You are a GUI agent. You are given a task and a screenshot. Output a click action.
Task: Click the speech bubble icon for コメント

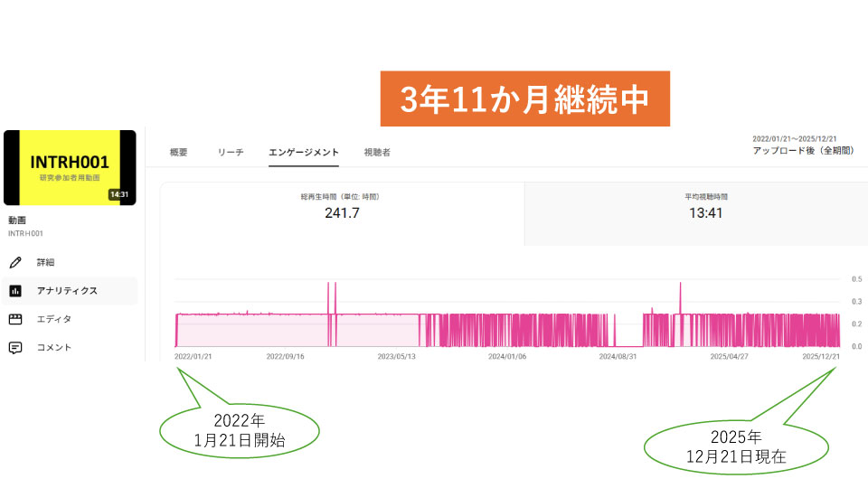[15, 347]
